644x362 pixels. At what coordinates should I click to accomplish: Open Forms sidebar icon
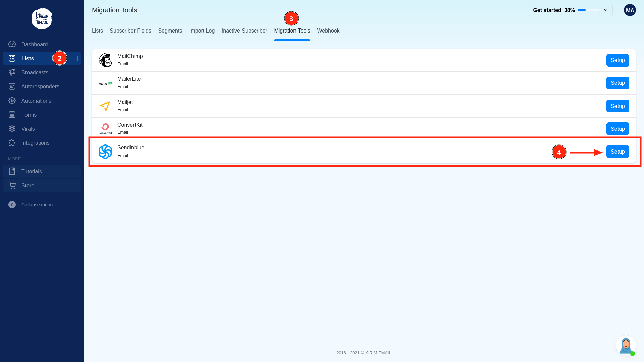tap(12, 115)
